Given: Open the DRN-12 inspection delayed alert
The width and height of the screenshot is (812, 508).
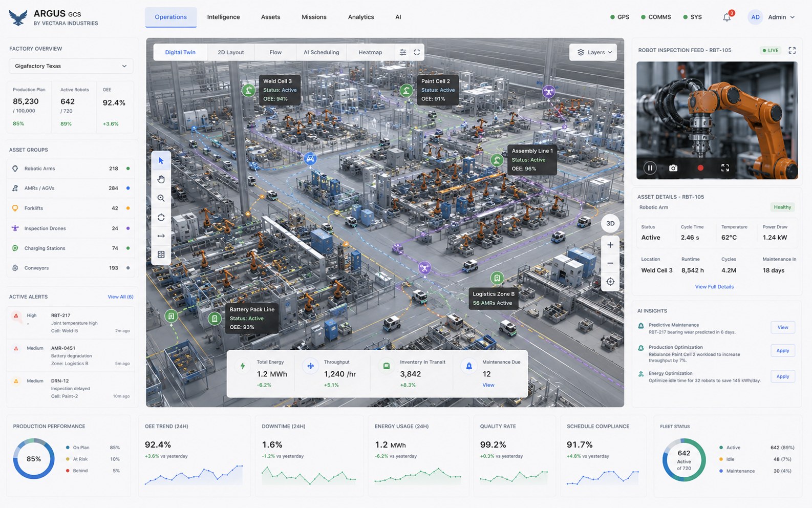Looking at the screenshot, I should [x=71, y=388].
